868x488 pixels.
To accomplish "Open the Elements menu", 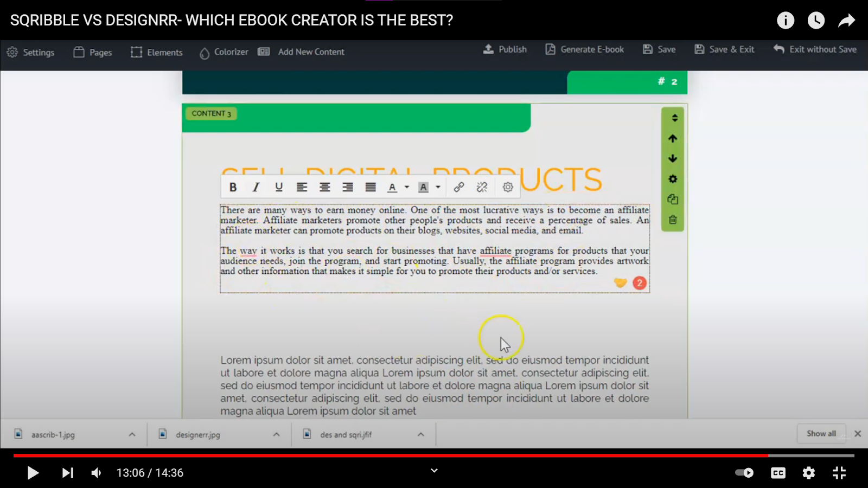I will [157, 52].
